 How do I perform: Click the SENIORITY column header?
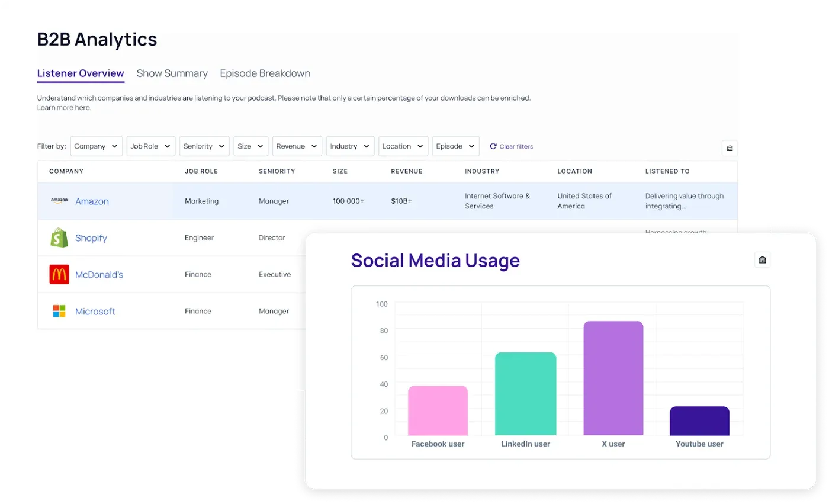(x=277, y=171)
